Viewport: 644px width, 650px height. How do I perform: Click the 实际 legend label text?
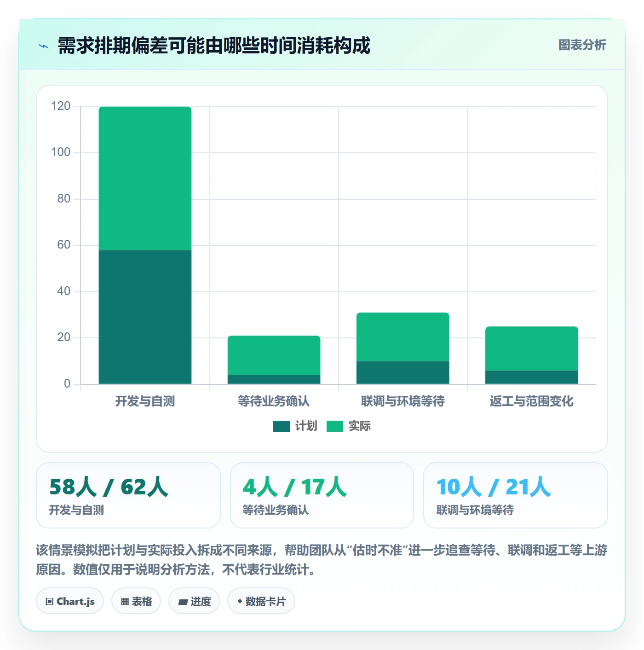[x=359, y=426]
